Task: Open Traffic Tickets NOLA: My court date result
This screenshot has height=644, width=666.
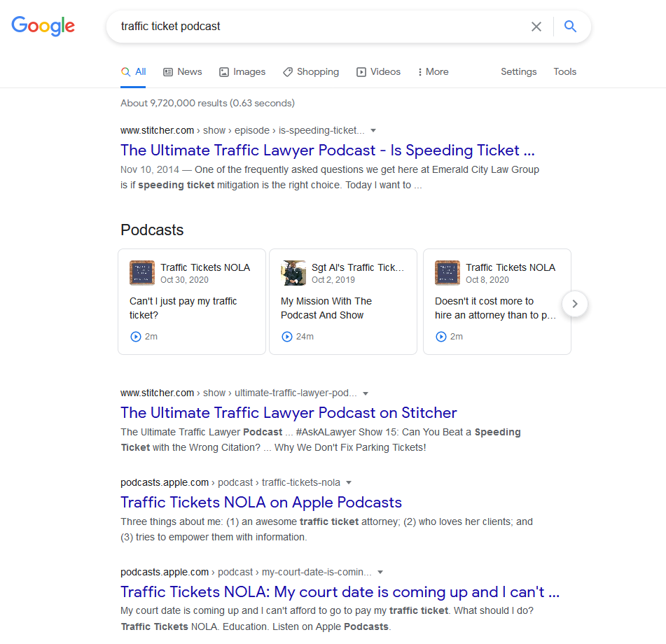Action: 340,591
